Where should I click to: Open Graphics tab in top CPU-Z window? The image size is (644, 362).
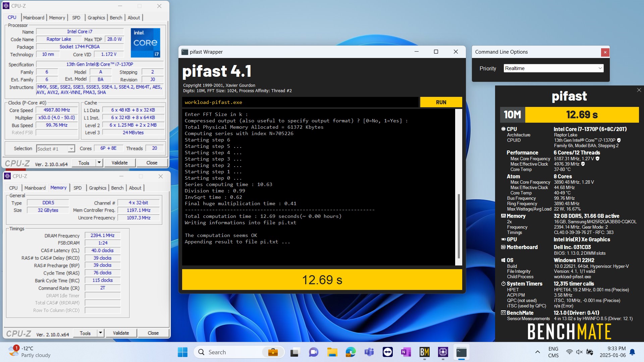click(x=96, y=17)
